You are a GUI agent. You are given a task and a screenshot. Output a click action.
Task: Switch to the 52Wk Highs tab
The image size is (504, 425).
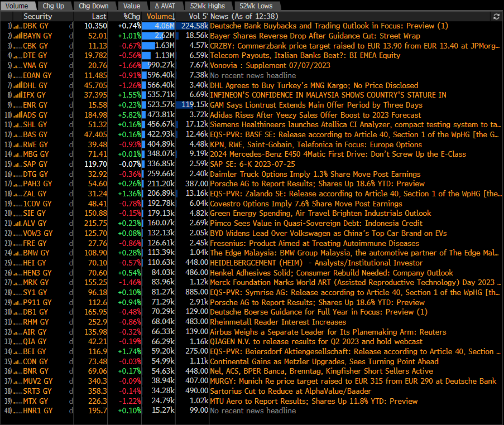207,6
